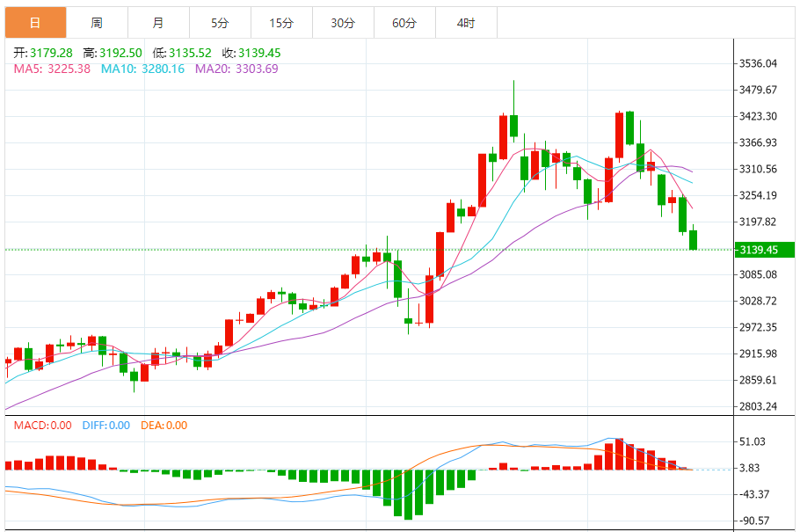Screen dimensions: 800x532
Task: Open the 15分 timeframe tab
Action: 281,23
